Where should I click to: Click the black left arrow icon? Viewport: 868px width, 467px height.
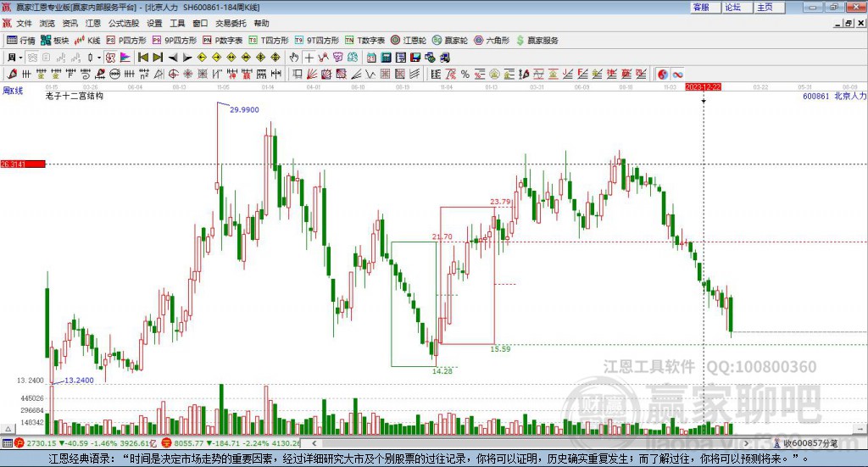point(173,58)
